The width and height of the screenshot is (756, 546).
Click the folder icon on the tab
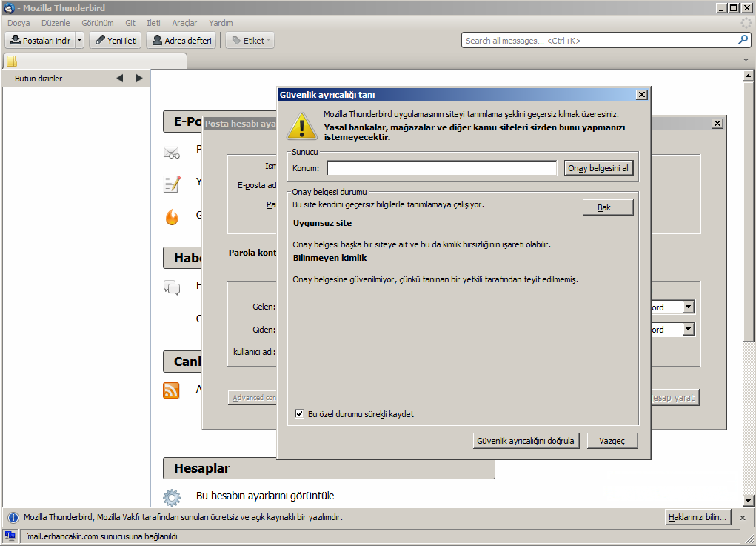[x=12, y=61]
